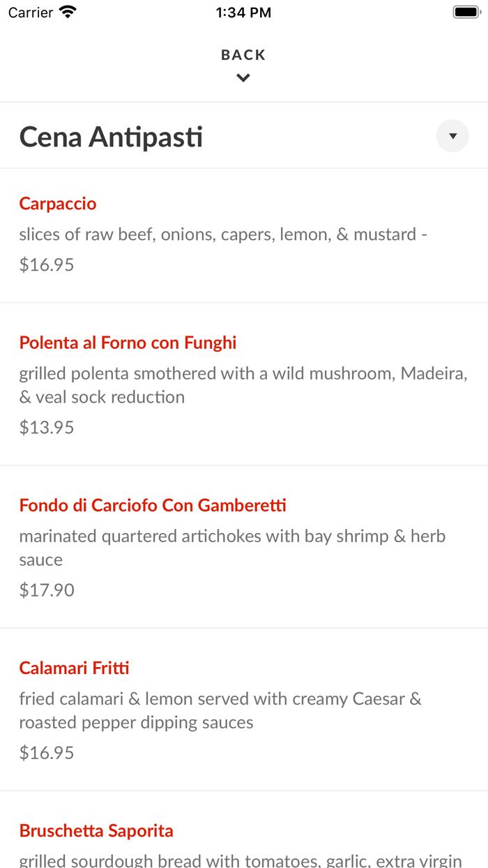Image resolution: width=488 pixels, height=868 pixels.
Task: Select the Cena Antipasti header
Action: pyautogui.click(x=111, y=137)
